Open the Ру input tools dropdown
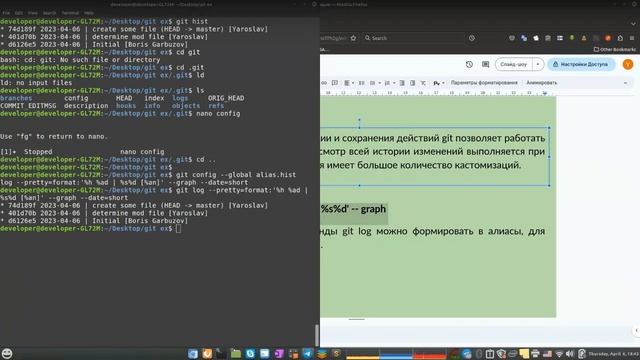This screenshot has height=360, width=640. (439, 83)
